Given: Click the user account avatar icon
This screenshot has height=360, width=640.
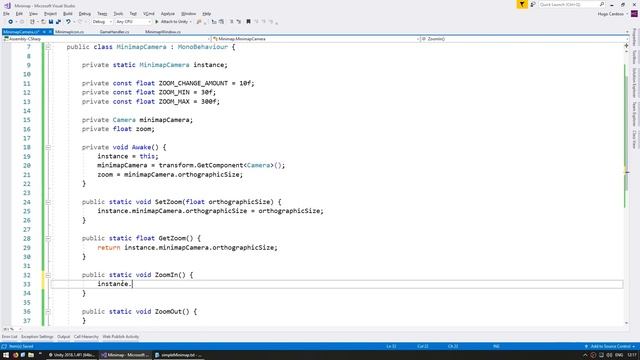Looking at the screenshot, I should [x=634, y=14].
